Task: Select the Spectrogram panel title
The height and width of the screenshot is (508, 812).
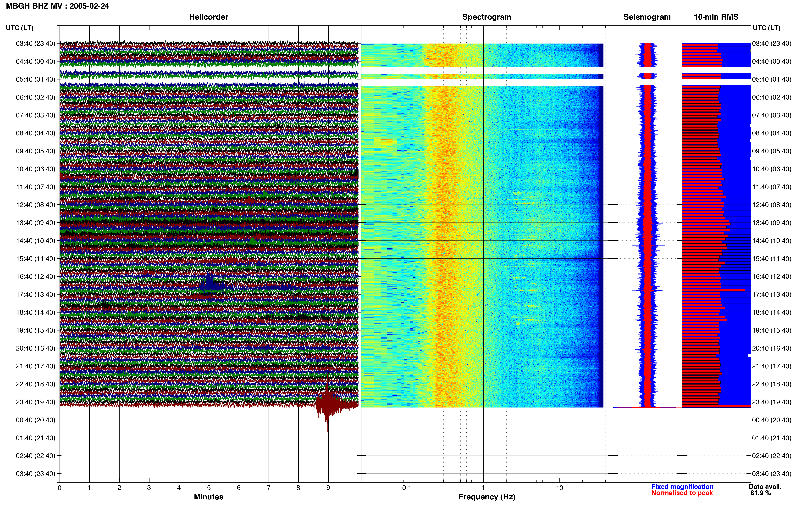Action: click(487, 17)
